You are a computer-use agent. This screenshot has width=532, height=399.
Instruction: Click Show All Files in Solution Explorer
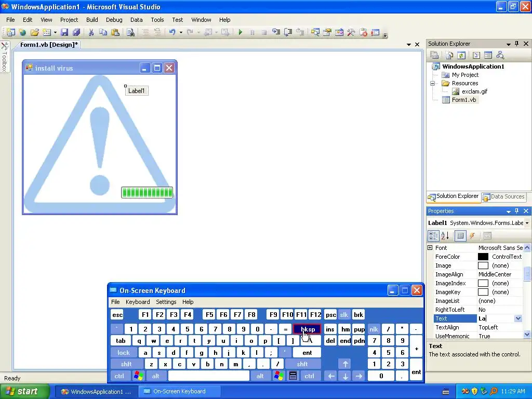(x=449, y=55)
